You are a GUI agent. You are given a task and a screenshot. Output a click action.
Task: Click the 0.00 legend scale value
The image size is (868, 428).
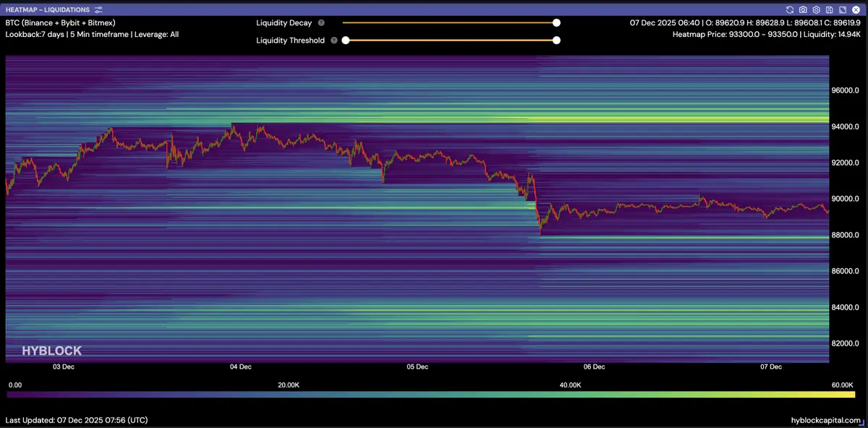click(14, 385)
